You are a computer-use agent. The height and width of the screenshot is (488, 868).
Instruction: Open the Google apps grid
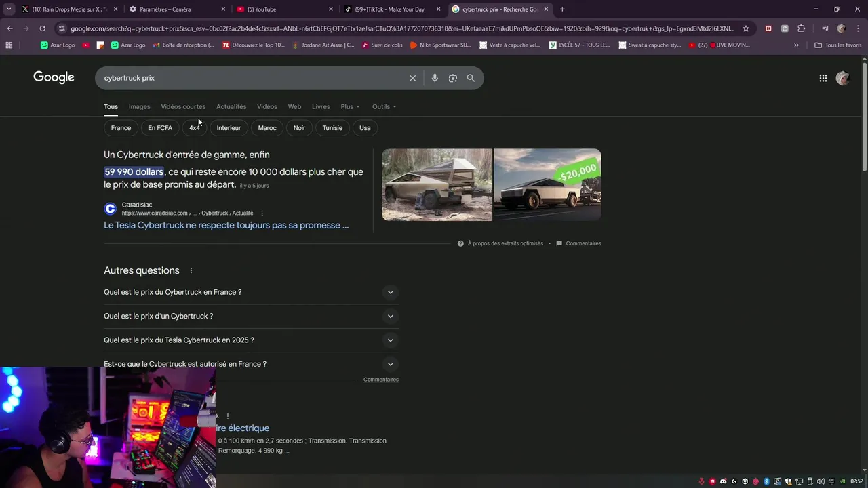click(x=823, y=78)
